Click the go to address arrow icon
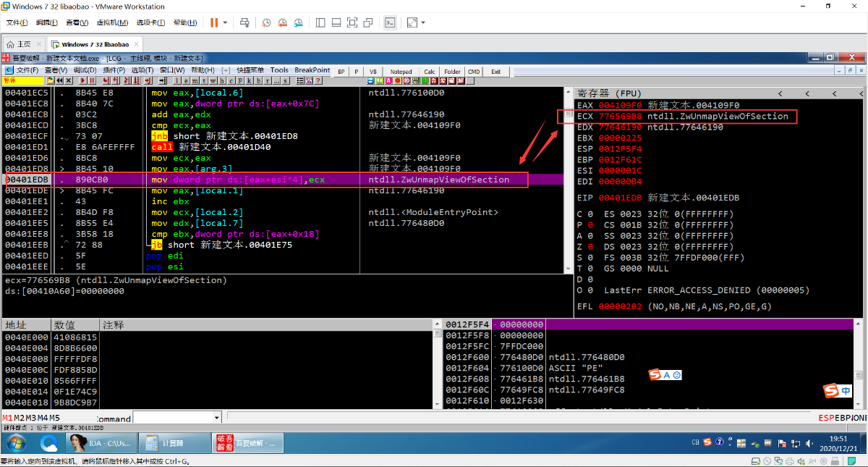The width and height of the screenshot is (868, 467). (163, 80)
